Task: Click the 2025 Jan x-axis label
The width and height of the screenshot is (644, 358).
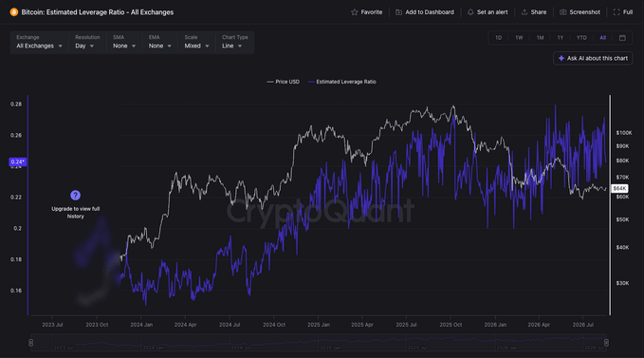Action: click(x=319, y=325)
